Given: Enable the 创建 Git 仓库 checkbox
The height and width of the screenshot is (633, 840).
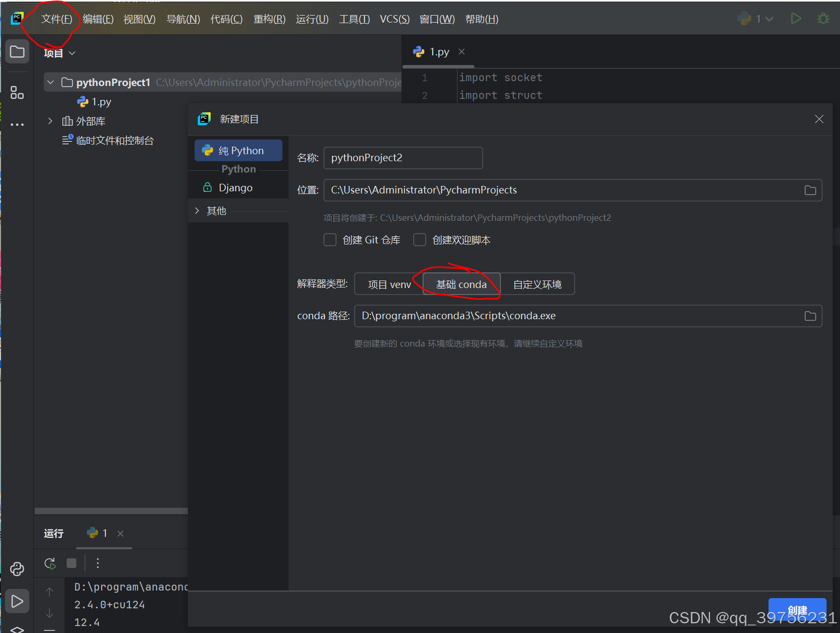Looking at the screenshot, I should [x=330, y=240].
